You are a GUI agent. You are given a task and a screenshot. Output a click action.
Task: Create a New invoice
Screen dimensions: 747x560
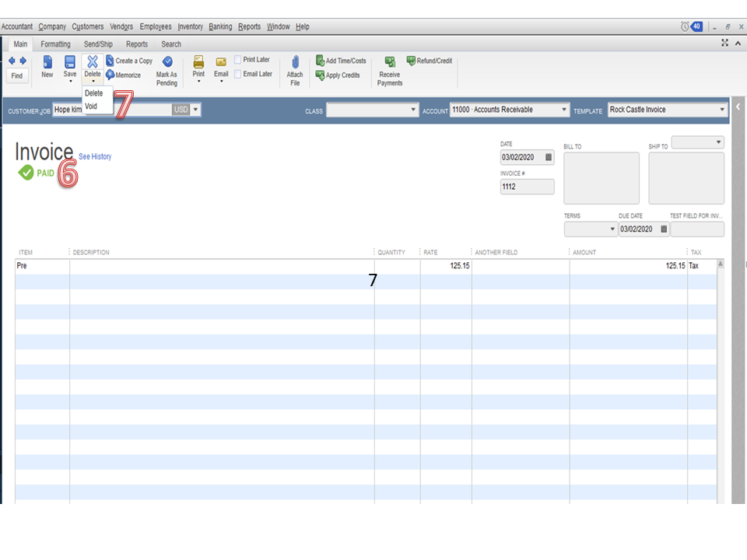click(x=47, y=66)
